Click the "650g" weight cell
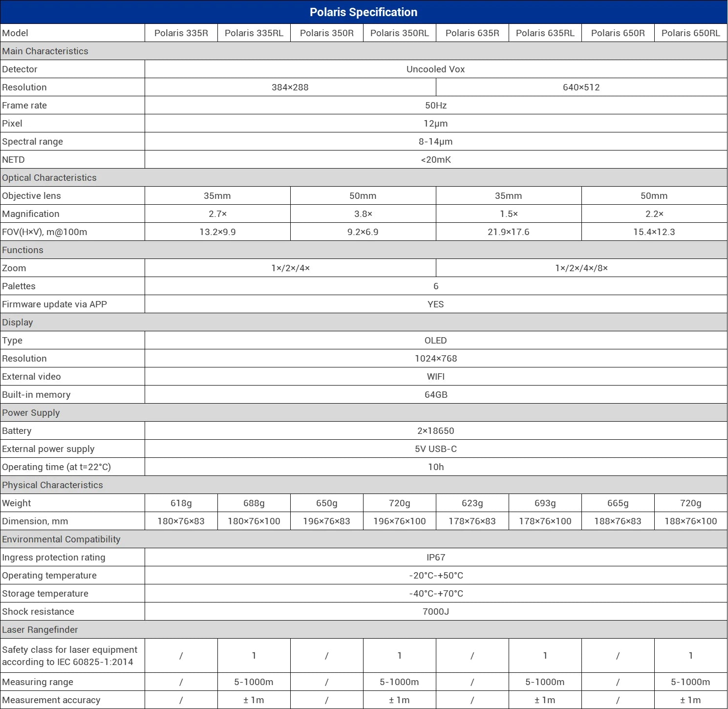This screenshot has height=709, width=728. pos(327,503)
